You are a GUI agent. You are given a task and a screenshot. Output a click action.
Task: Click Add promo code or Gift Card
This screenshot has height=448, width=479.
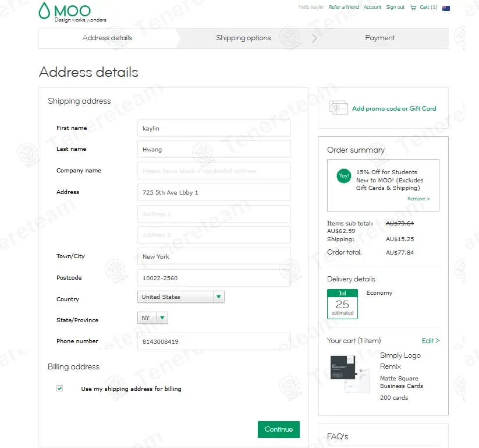[393, 108]
